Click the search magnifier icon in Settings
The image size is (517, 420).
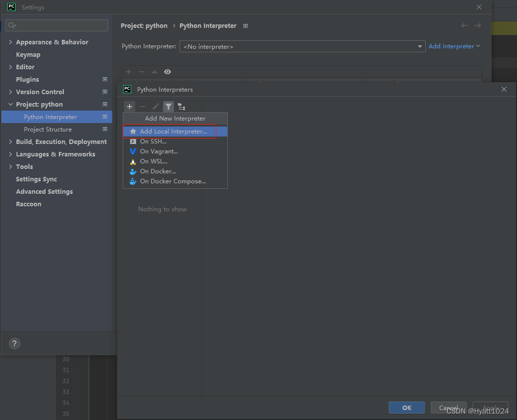tap(12, 25)
